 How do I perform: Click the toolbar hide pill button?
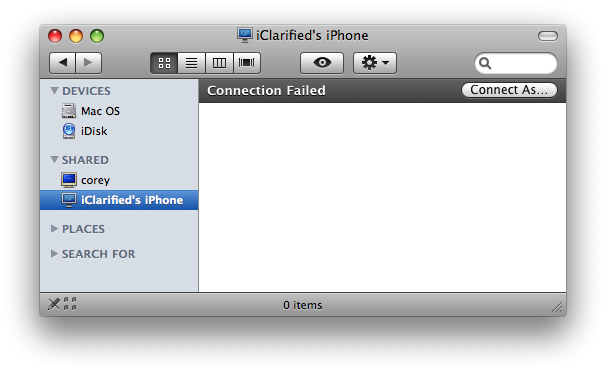coord(548,36)
